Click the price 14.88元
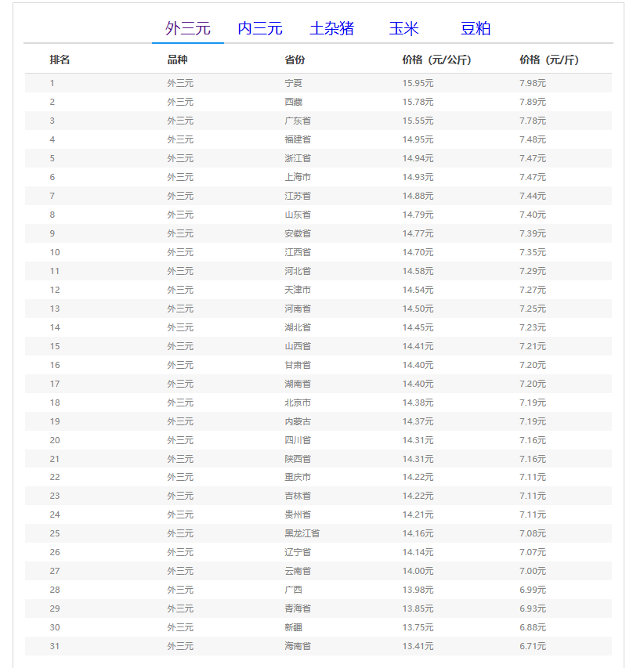The height and width of the screenshot is (668, 644). [418, 196]
